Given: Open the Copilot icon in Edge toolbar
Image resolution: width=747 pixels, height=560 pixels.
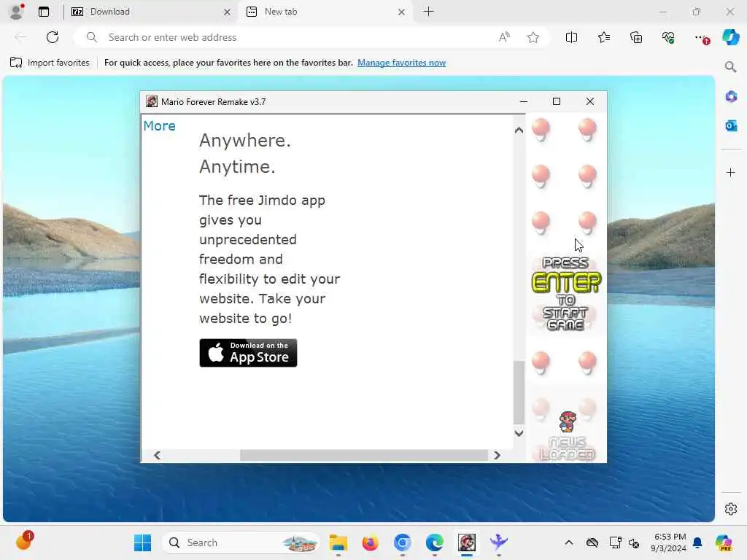Looking at the screenshot, I should (x=730, y=37).
